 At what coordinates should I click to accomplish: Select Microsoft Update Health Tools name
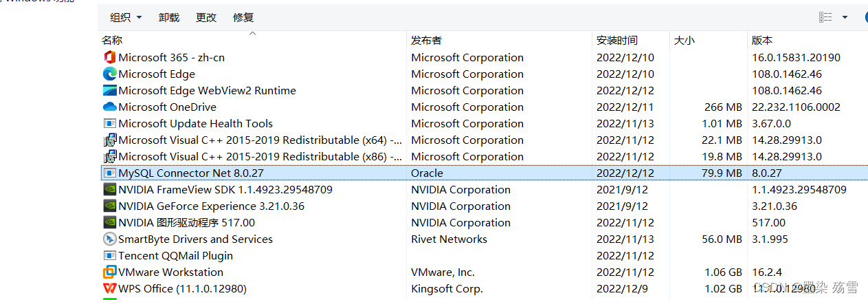click(x=195, y=123)
